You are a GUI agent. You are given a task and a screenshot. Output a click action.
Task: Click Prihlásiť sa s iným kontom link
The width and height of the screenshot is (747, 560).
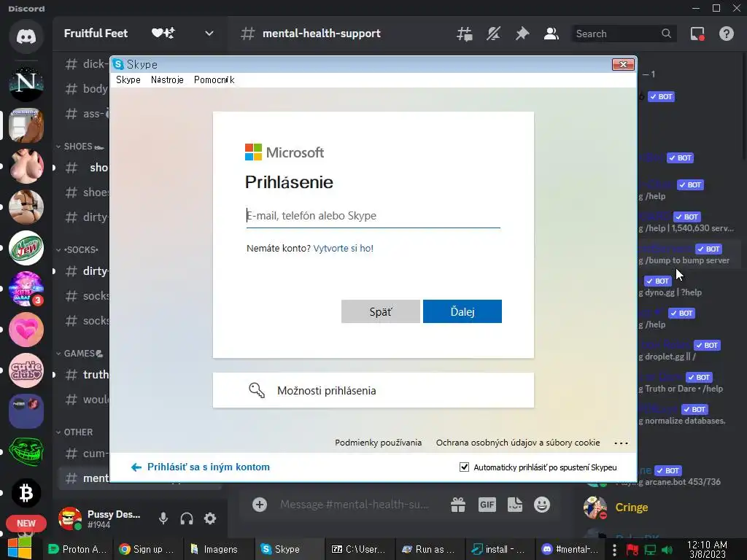(x=208, y=467)
